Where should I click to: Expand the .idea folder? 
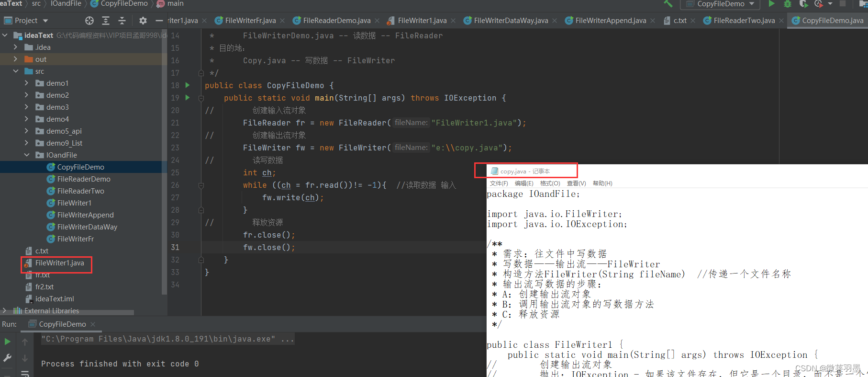15,47
